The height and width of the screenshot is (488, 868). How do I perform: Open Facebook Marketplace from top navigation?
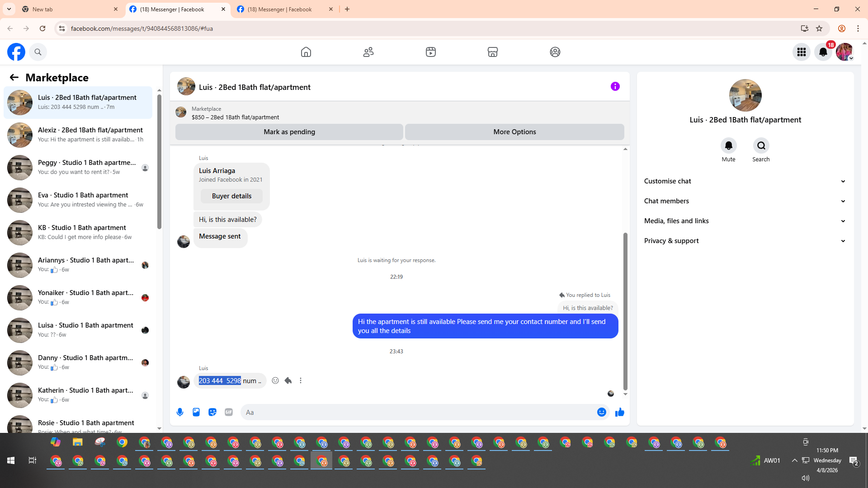tap(493, 52)
